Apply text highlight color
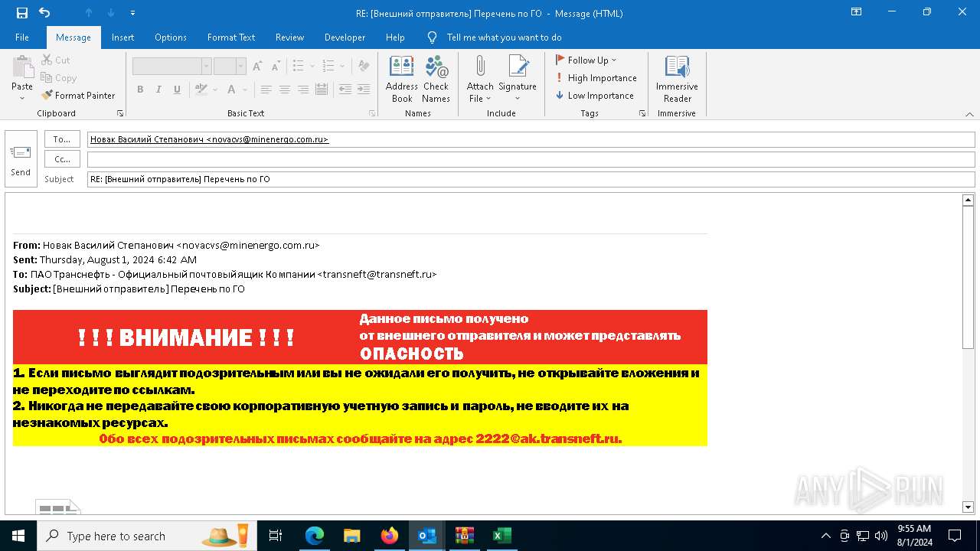The image size is (980, 551). 201,90
